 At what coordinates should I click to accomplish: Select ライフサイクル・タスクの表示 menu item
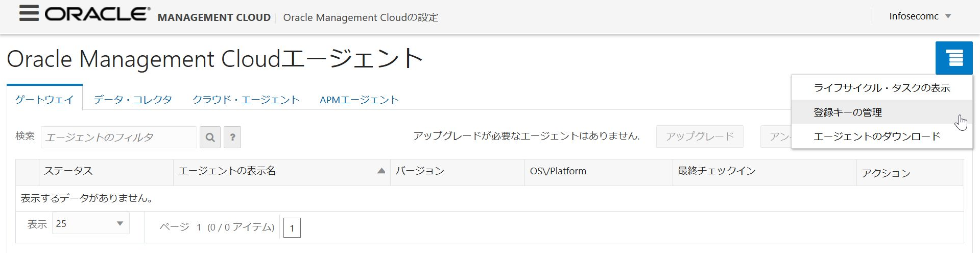tap(881, 88)
